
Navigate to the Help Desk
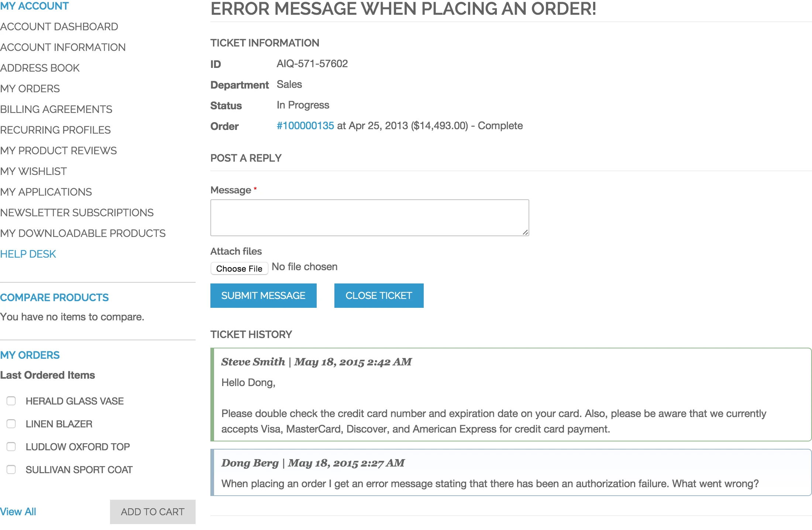pos(28,254)
